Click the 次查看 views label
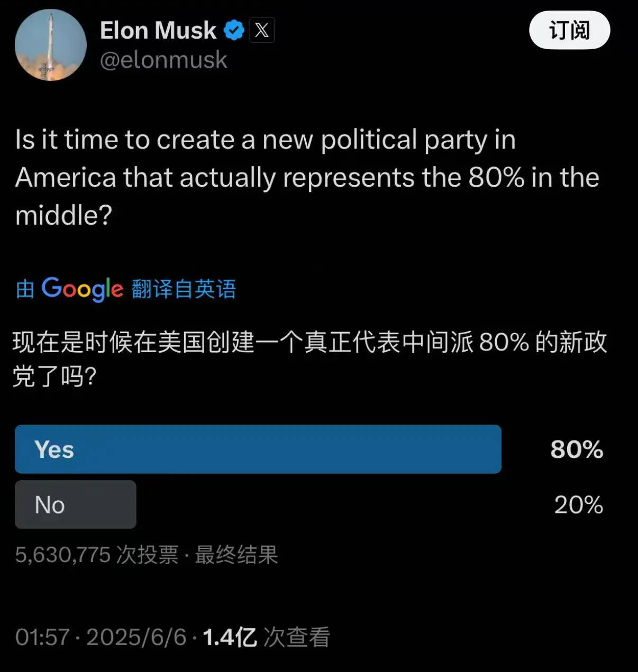This screenshot has width=638, height=672. point(296,637)
